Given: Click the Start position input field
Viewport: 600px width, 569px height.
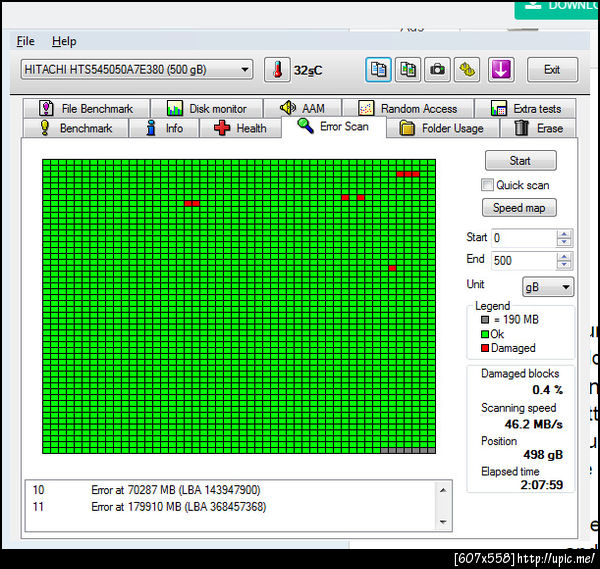Looking at the screenshot, I should 523,238.
